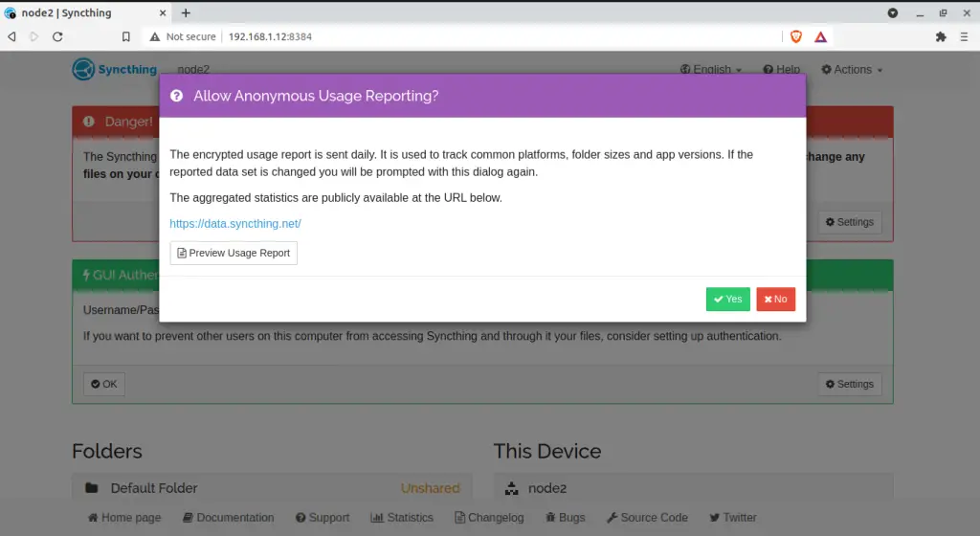Open the Support footer link
The height and width of the screenshot is (536, 980).
[x=323, y=517]
